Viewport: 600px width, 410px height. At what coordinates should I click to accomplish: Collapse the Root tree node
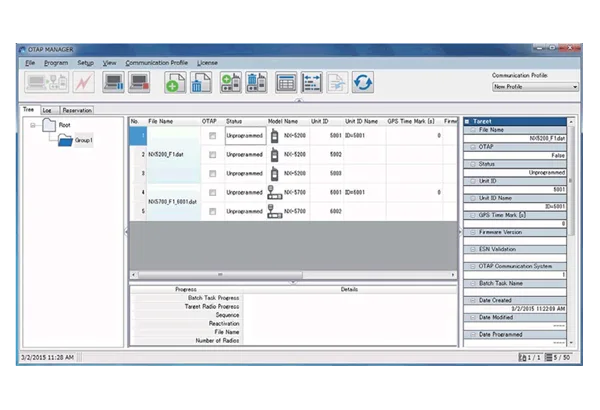[x=33, y=125]
